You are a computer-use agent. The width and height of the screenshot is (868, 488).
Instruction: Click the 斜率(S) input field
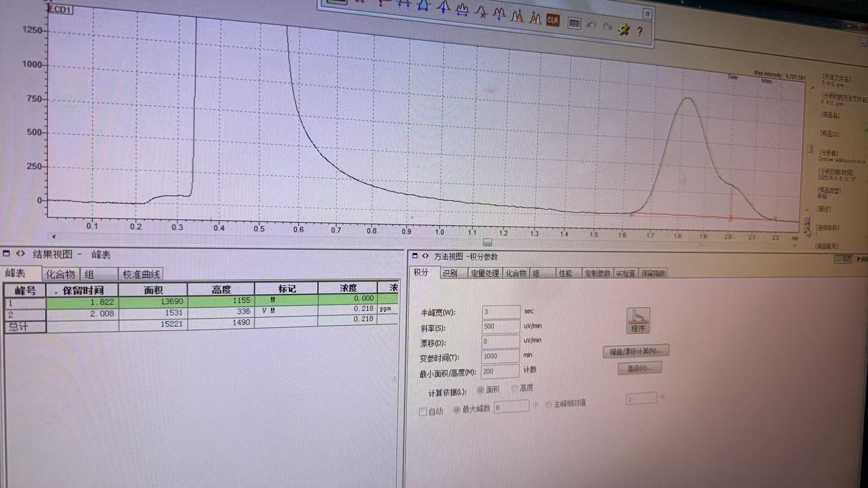pos(500,326)
